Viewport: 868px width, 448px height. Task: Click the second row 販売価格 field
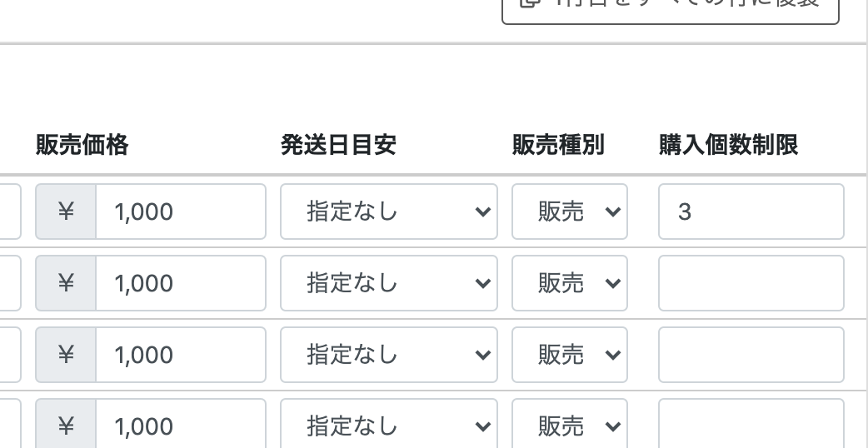click(181, 283)
